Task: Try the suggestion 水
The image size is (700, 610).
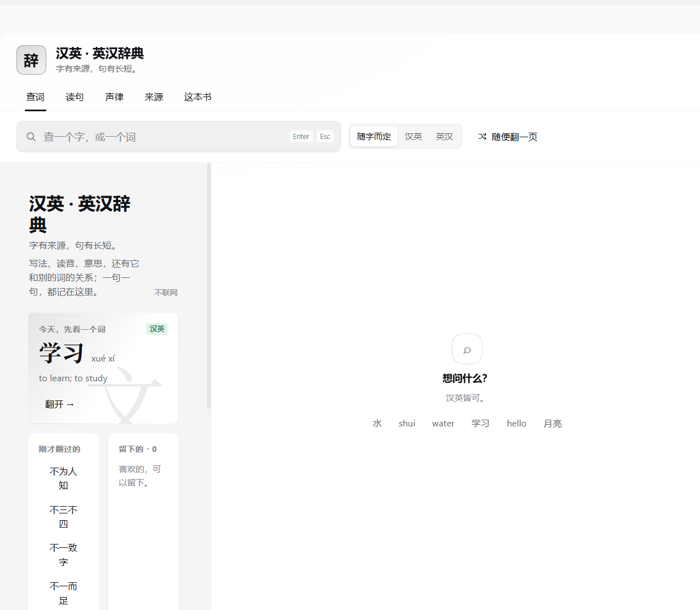Action: pos(377,424)
